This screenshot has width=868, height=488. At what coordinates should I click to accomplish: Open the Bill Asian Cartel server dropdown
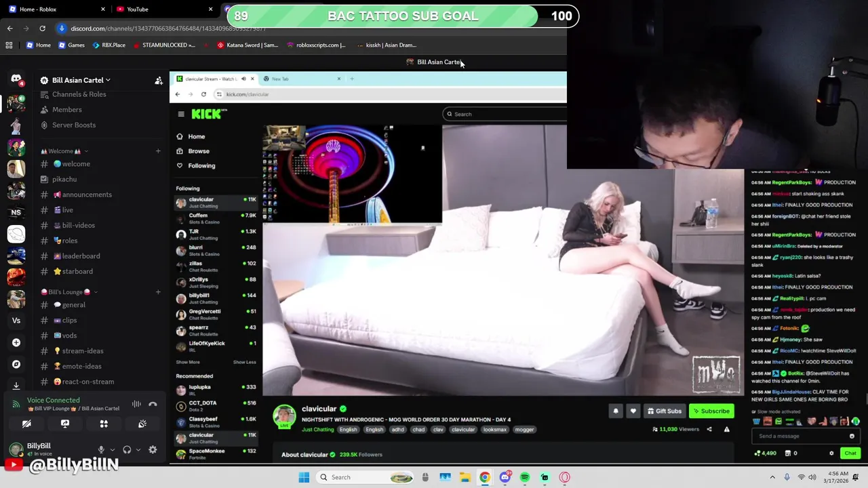click(x=81, y=80)
